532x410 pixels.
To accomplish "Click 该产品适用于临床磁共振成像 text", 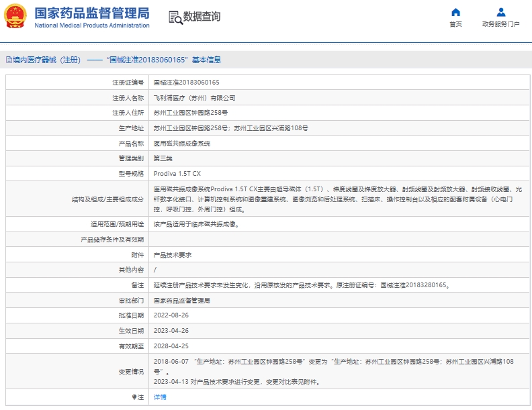I will (x=196, y=224).
